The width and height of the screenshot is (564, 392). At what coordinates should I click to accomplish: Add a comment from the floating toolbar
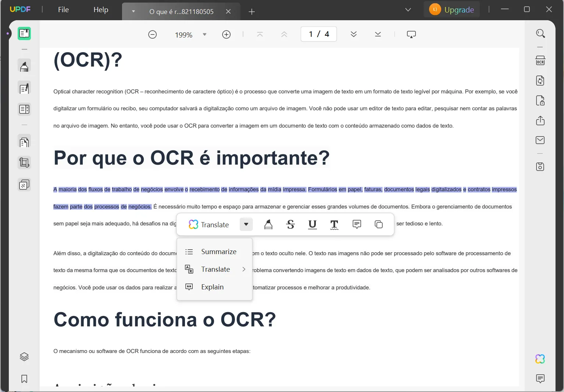[357, 224]
